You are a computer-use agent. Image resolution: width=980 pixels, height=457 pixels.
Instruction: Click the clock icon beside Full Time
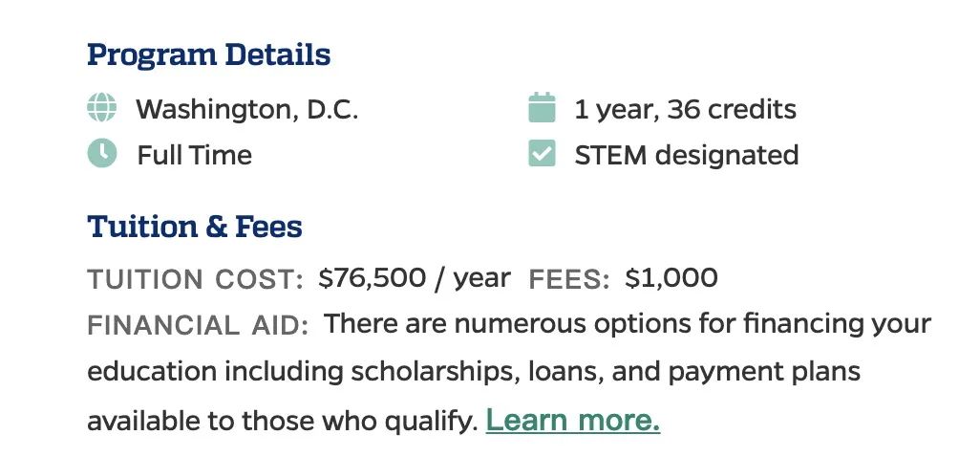point(102,154)
